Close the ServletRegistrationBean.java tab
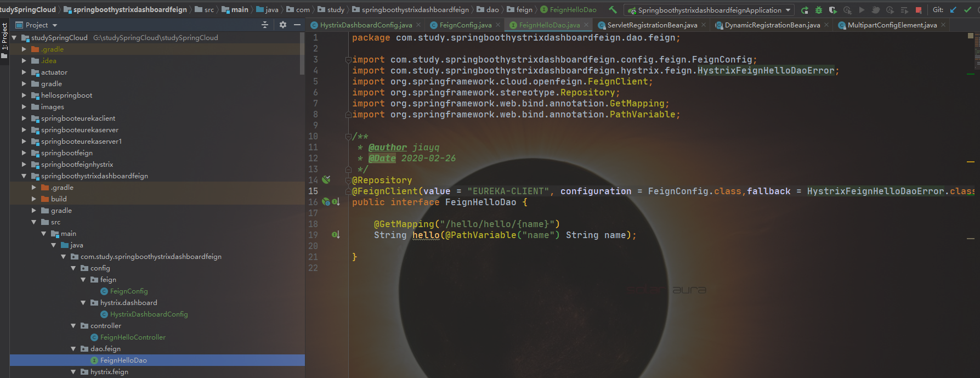This screenshot has width=980, height=378. pos(704,25)
